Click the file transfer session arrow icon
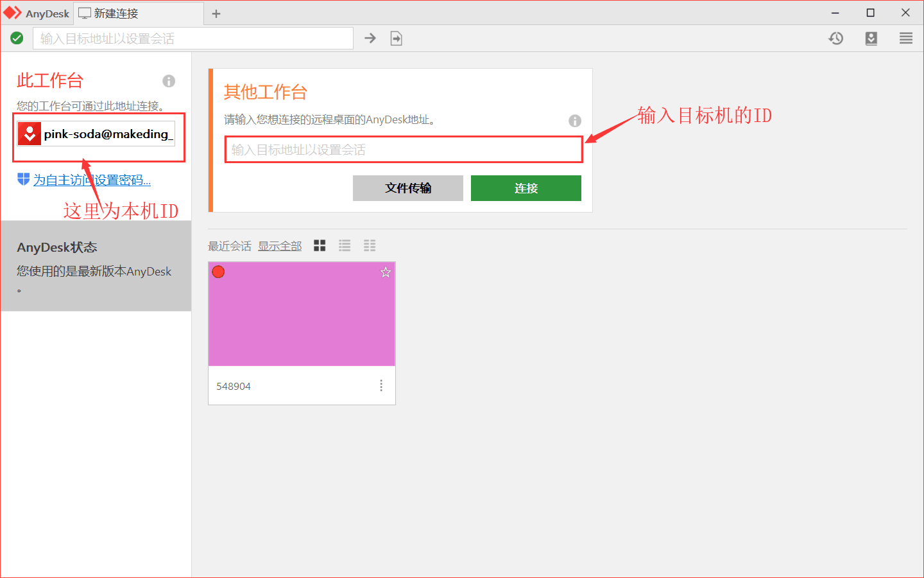924x578 pixels. pyautogui.click(x=396, y=38)
